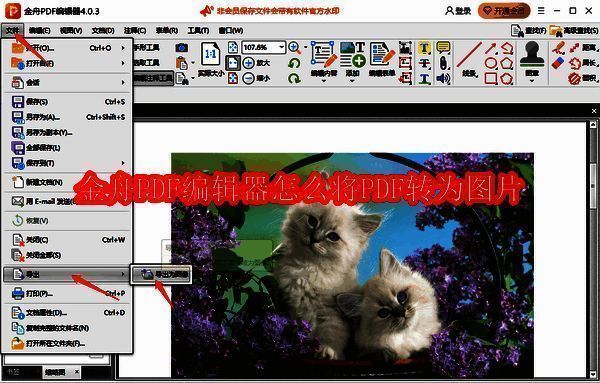
Task: Click the snapshot camera icon
Action: (181, 47)
